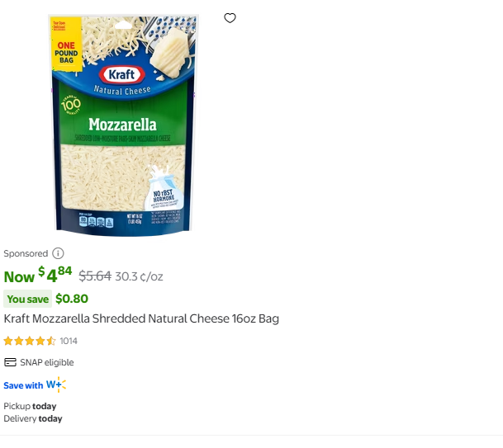Click the Now $4.84 price
The width and height of the screenshot is (503, 448).
pos(38,276)
